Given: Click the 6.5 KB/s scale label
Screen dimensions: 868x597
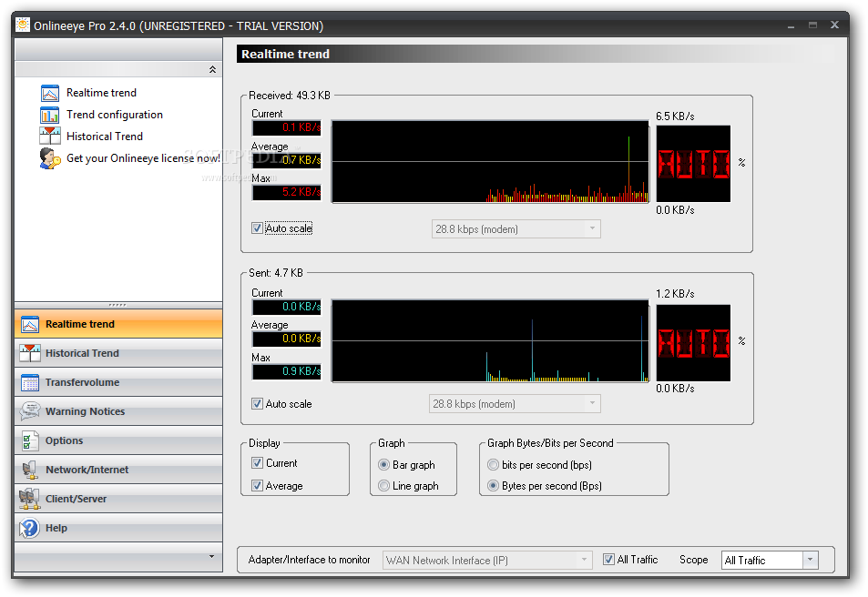Looking at the screenshot, I should [675, 116].
